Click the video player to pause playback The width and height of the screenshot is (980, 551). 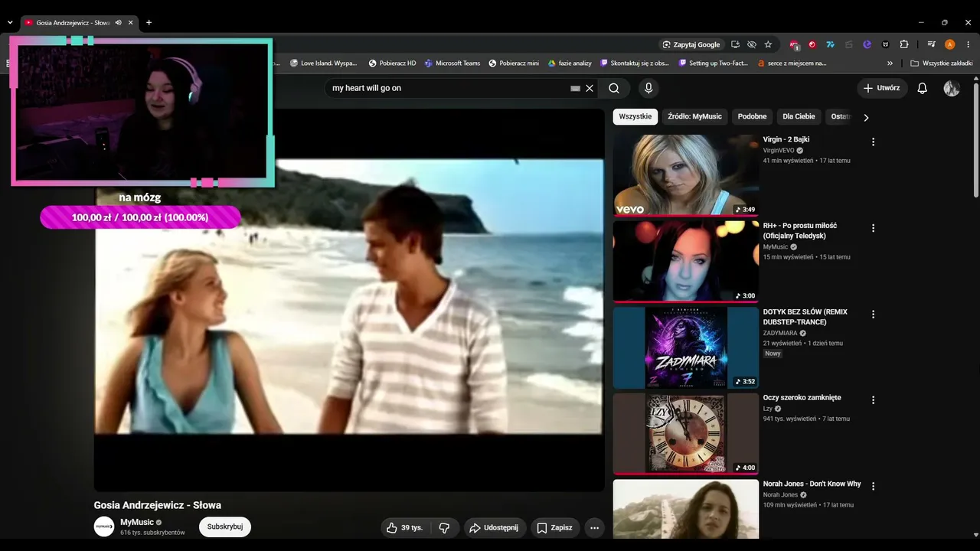349,299
